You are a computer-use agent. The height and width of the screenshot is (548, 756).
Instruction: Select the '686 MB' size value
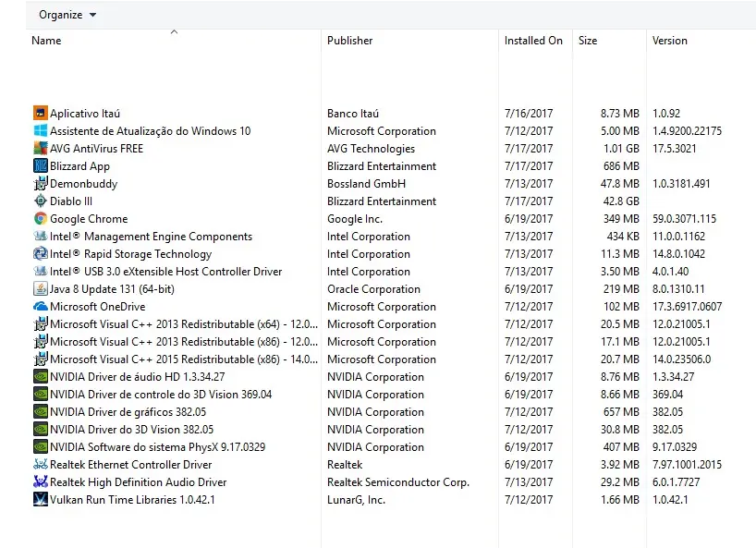(621, 166)
